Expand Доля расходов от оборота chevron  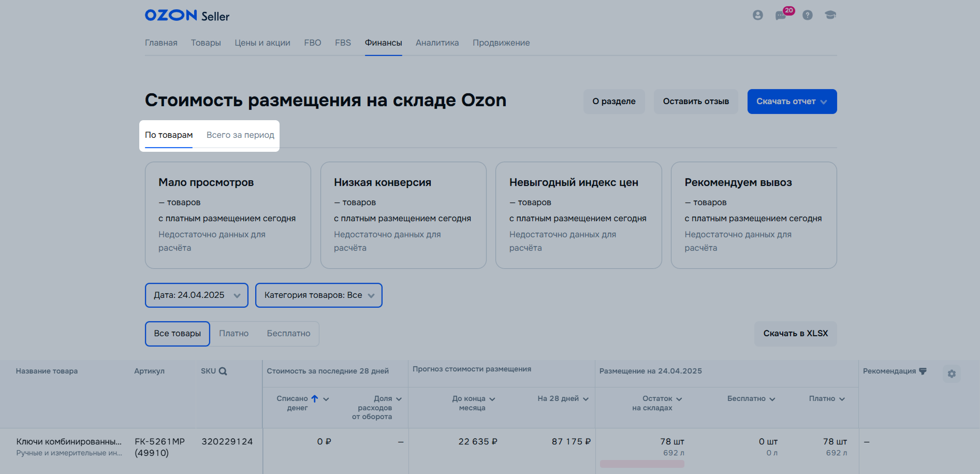(399, 399)
